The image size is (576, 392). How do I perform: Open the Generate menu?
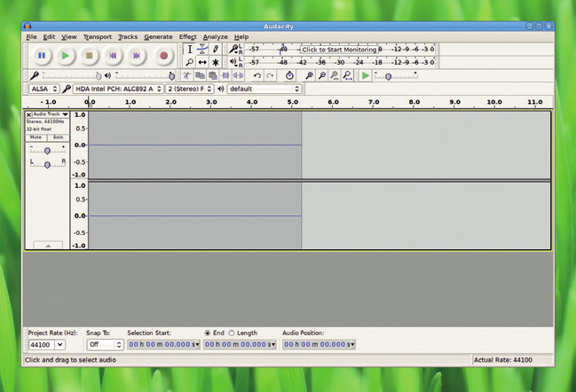coord(158,36)
